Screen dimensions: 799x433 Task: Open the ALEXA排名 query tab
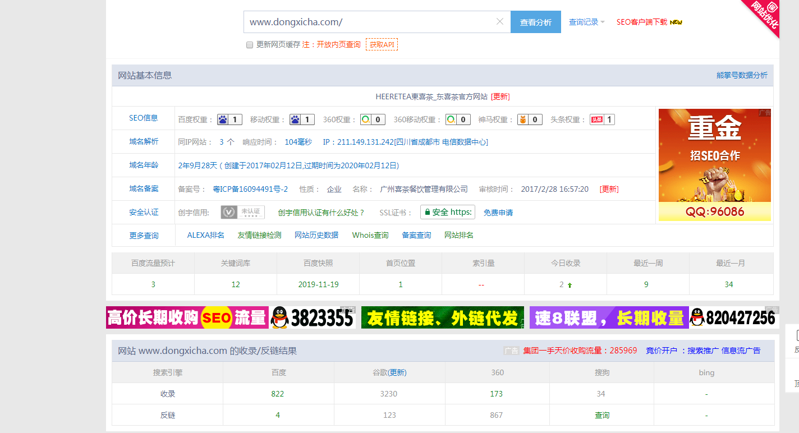pos(205,236)
